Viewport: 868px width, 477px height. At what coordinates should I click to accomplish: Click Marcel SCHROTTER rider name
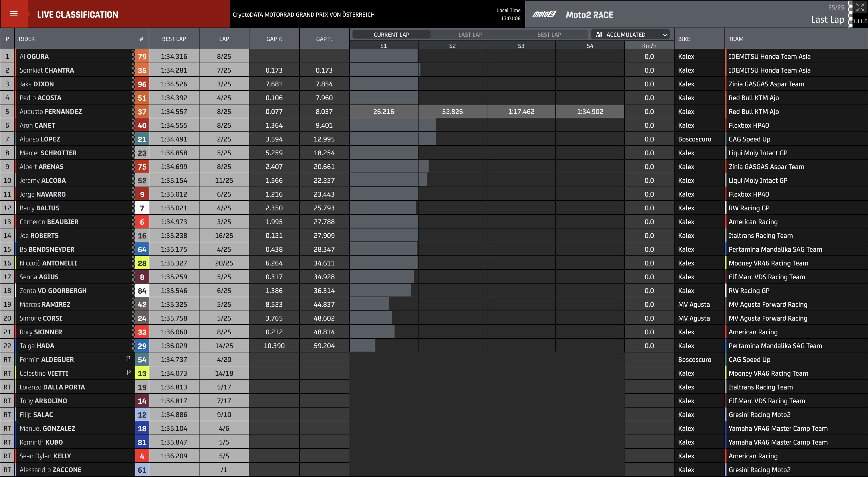(48, 153)
